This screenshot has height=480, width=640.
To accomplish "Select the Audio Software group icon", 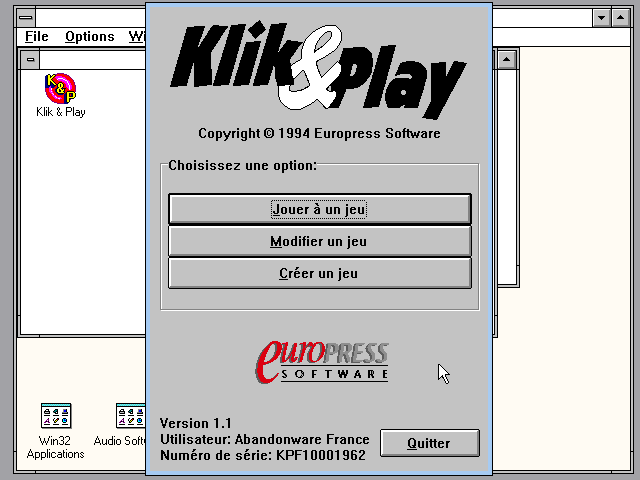I will tap(128, 416).
